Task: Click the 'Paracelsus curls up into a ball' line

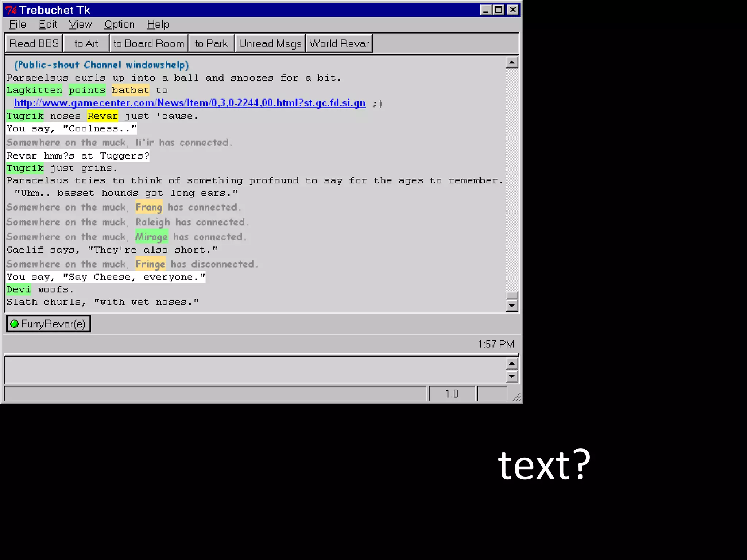Action: [x=174, y=78]
